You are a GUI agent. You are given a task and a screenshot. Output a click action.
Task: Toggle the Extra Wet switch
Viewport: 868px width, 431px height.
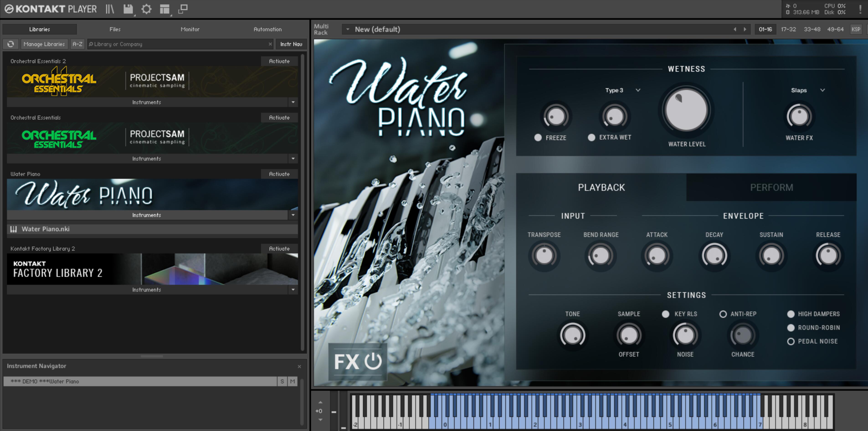point(591,137)
